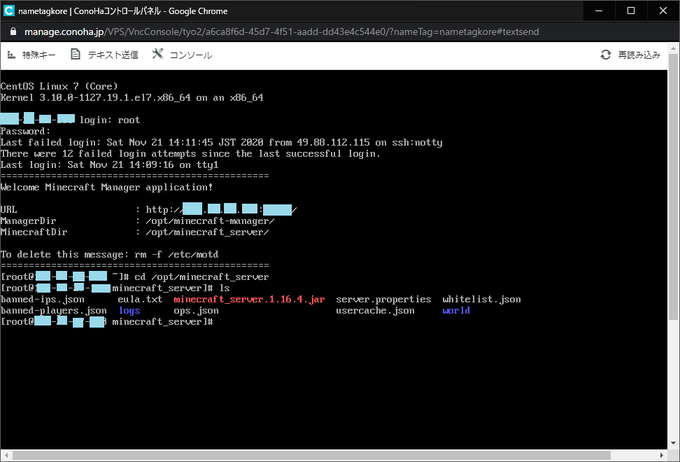
Task: Click the 'Password:' prompt line
Action: [x=25, y=131]
